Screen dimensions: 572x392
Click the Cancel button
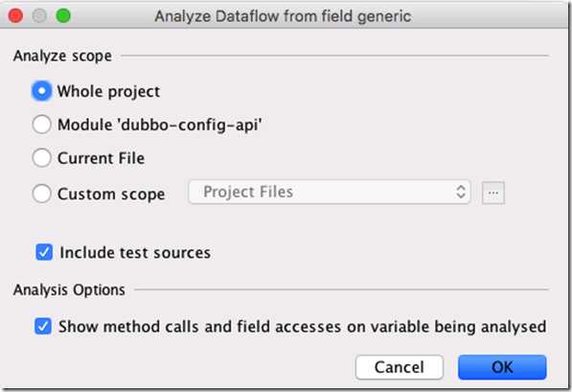(400, 367)
